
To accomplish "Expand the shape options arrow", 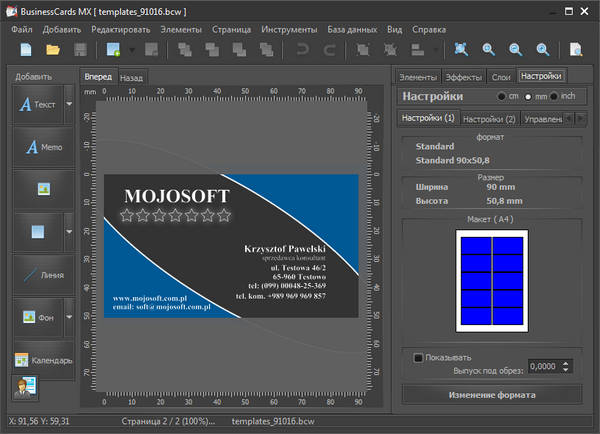I will point(69,232).
